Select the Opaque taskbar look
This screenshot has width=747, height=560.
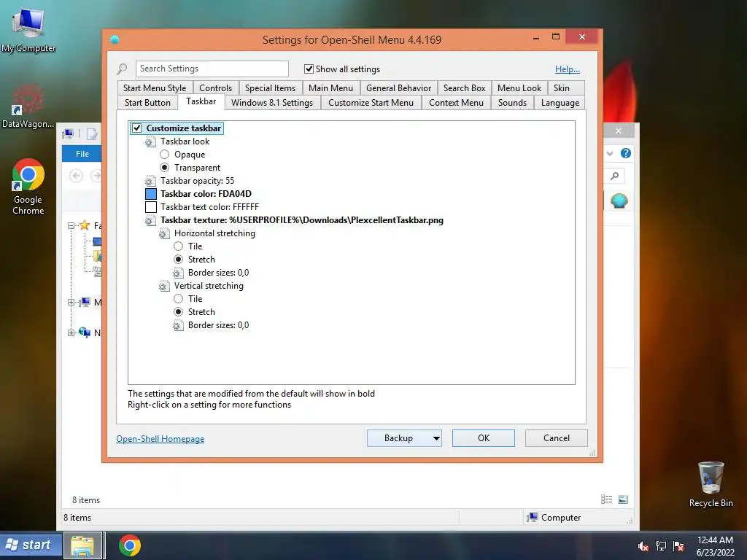tap(164, 155)
